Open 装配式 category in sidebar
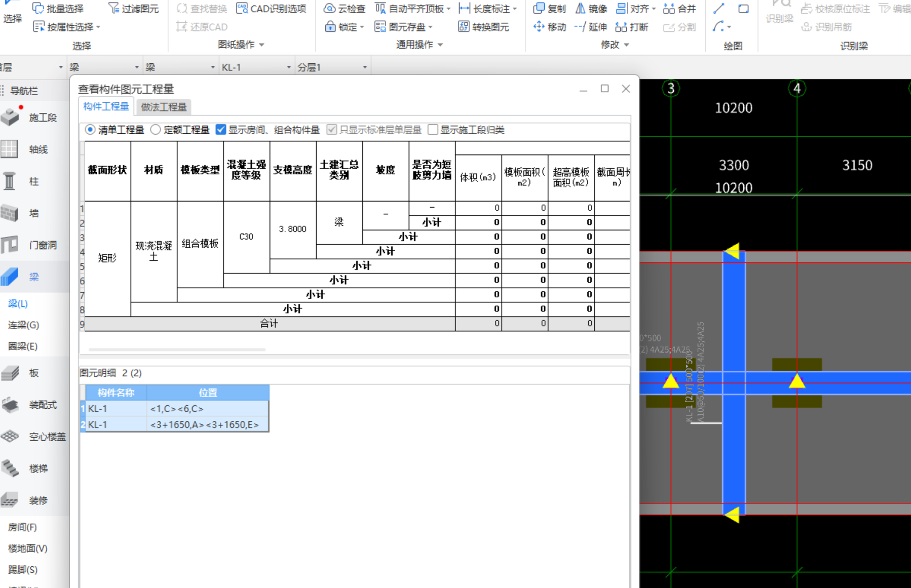911x588 pixels. [x=34, y=405]
